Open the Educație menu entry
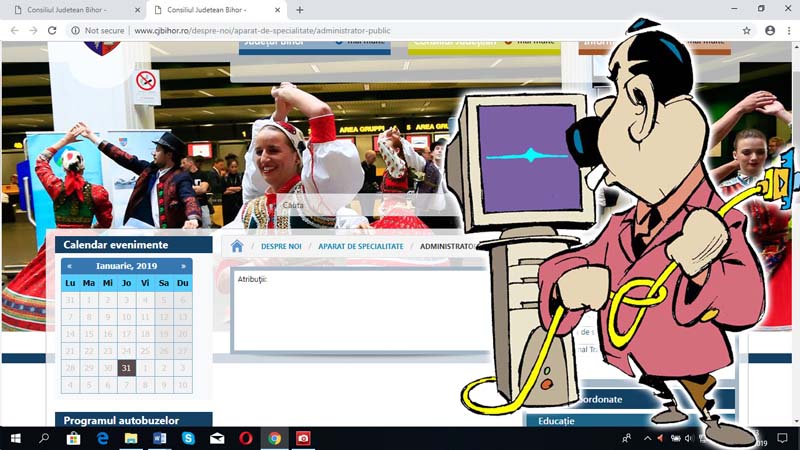The width and height of the screenshot is (800, 450). tap(556, 421)
